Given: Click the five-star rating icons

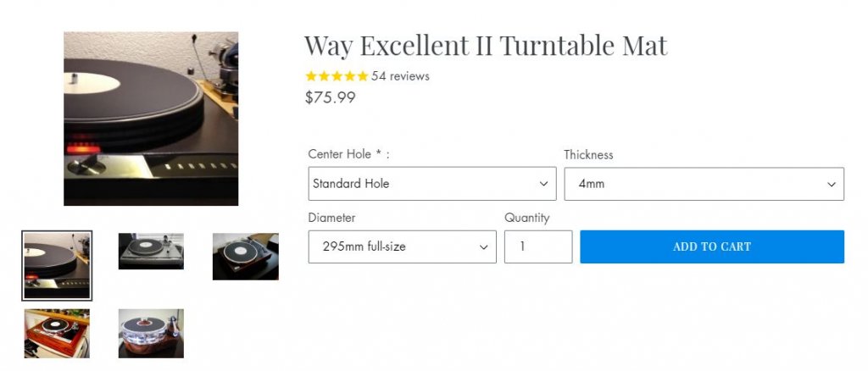Looking at the screenshot, I should [337, 76].
